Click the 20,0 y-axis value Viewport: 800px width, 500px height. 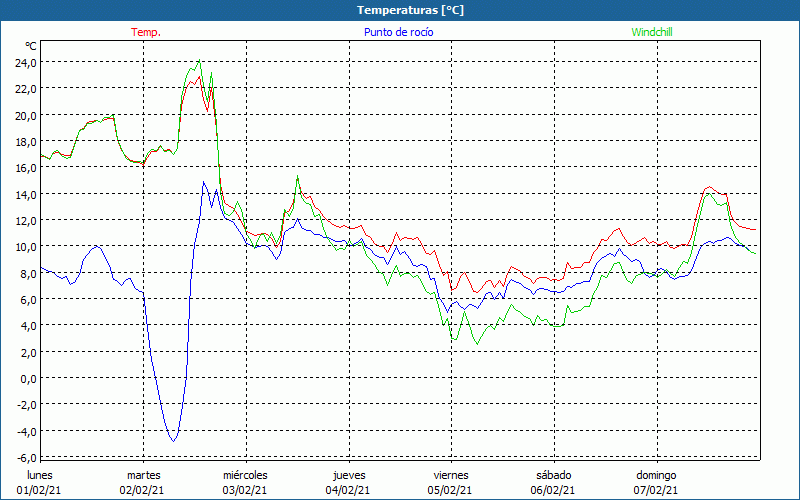(26, 115)
